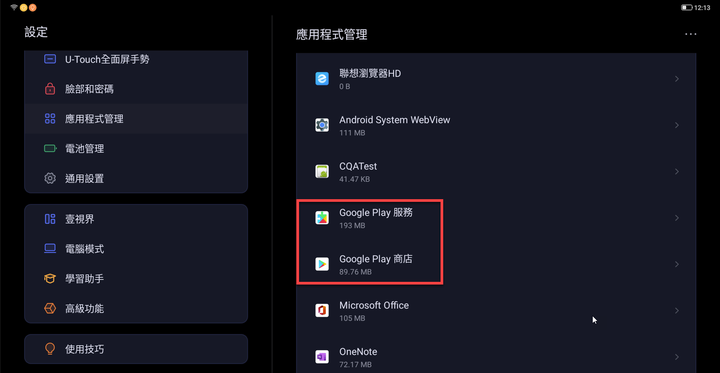Click the 壹視界 panel icon
This screenshot has width=720, height=373.
(x=50, y=219)
